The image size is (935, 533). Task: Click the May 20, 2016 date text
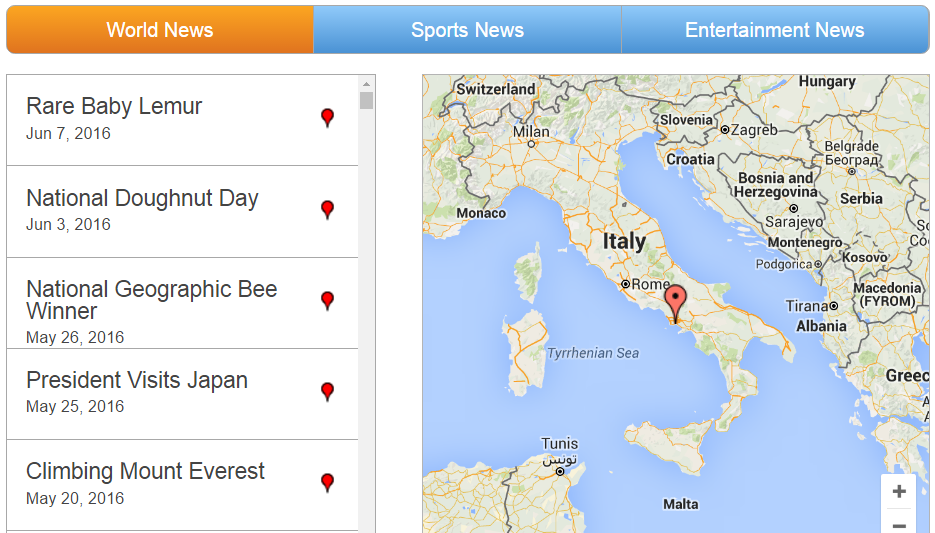[75, 498]
